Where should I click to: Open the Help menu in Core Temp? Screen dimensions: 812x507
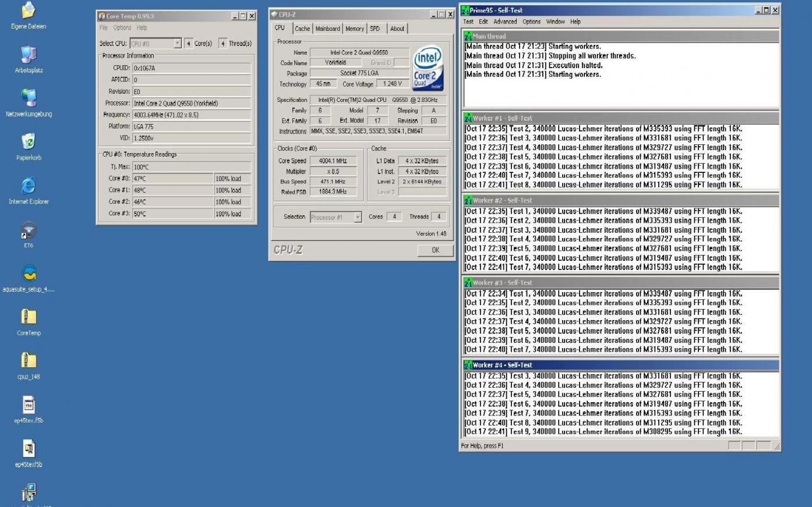click(x=142, y=28)
